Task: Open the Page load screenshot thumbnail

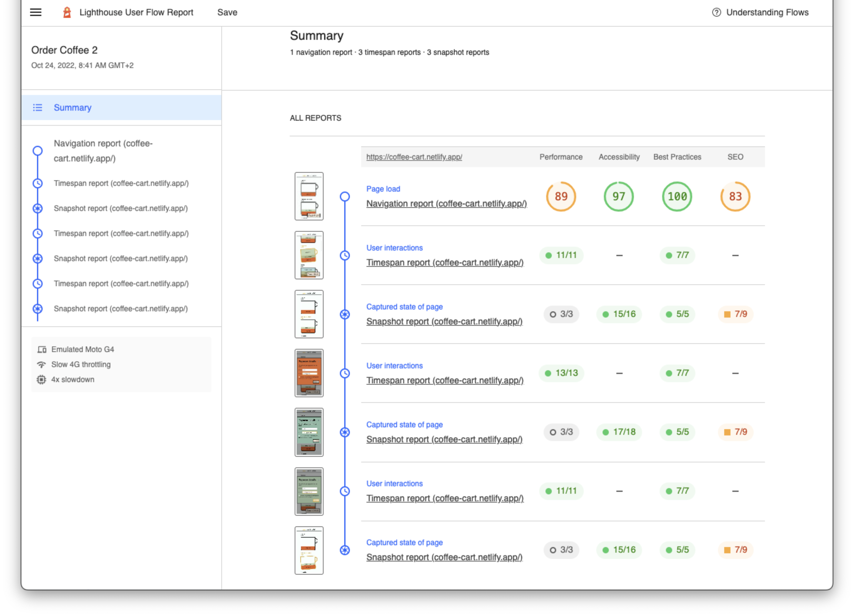Action: point(309,197)
